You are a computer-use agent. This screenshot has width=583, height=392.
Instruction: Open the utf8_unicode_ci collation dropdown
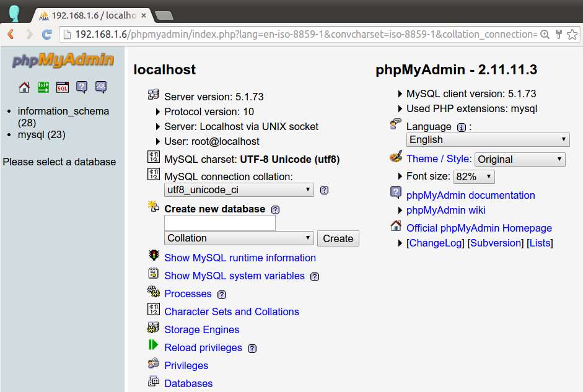[239, 190]
